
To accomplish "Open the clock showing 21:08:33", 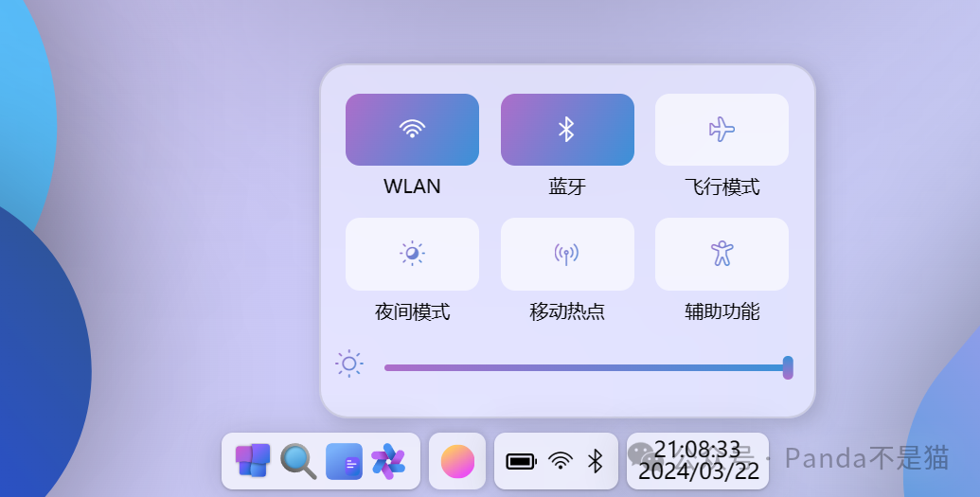I will 697,450.
